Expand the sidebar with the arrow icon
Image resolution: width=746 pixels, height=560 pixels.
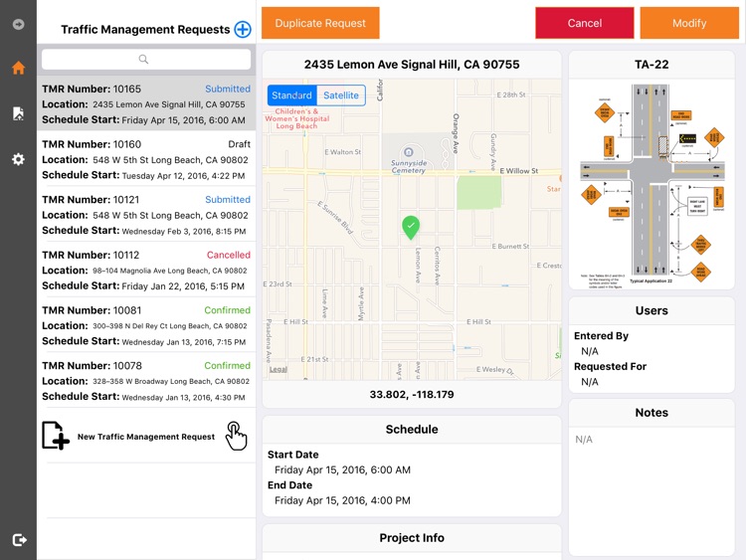click(x=18, y=24)
